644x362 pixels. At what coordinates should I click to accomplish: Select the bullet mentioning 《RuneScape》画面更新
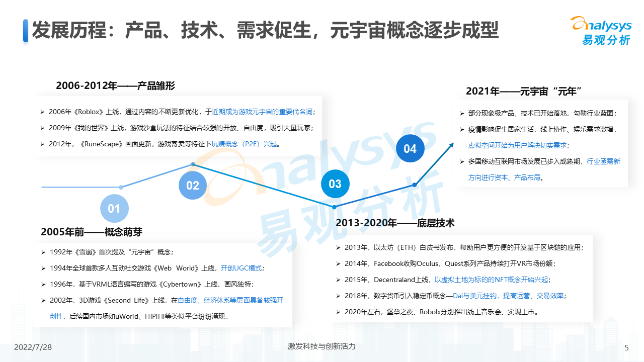coord(159,144)
